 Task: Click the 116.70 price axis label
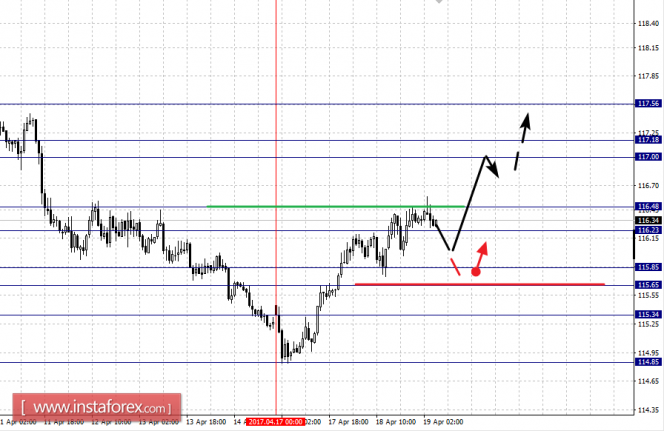point(648,185)
